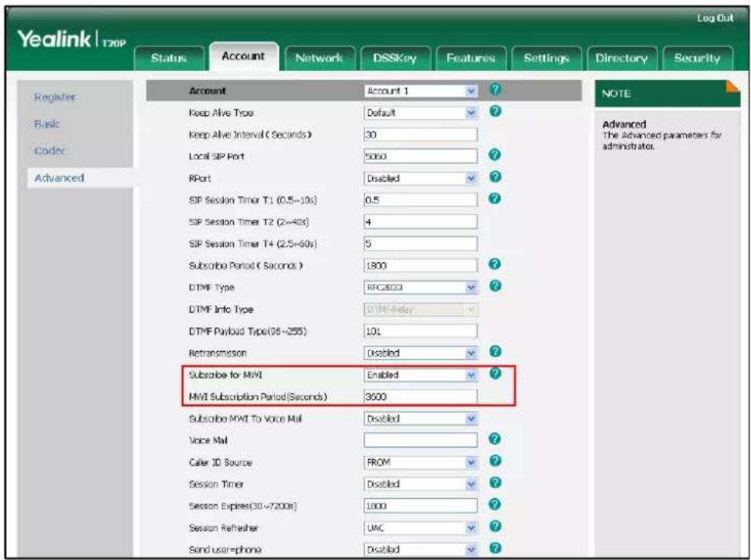751x560 pixels.
Task: Switch to the Status tab
Action: coord(168,59)
